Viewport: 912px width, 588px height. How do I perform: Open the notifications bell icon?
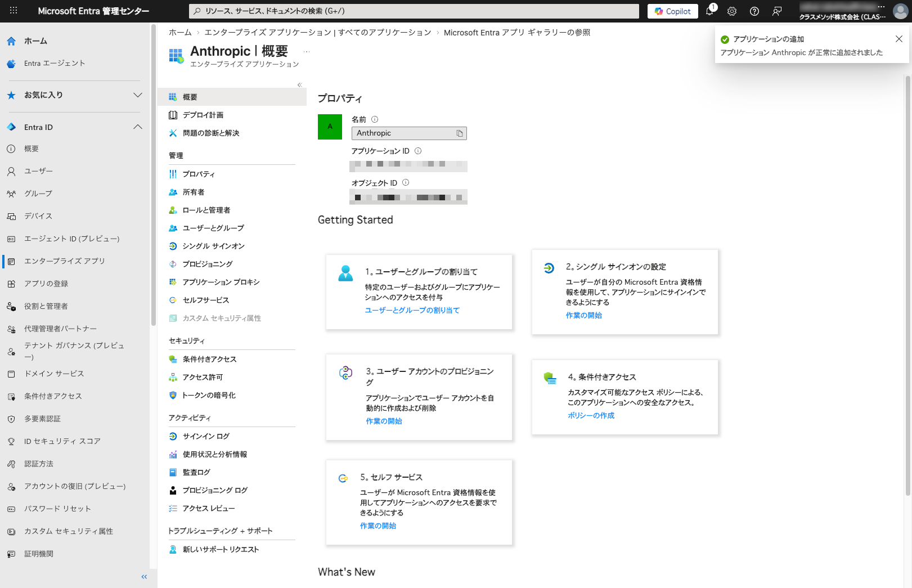point(709,11)
